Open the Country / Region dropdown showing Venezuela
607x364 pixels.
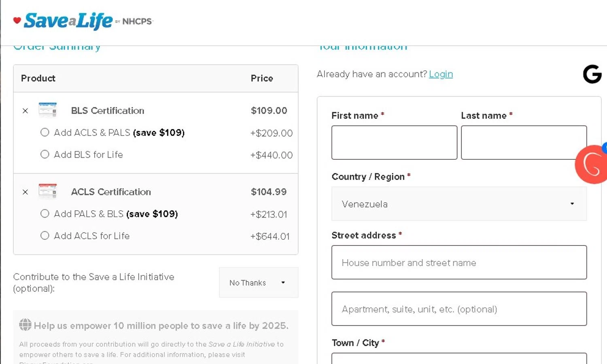pos(459,204)
